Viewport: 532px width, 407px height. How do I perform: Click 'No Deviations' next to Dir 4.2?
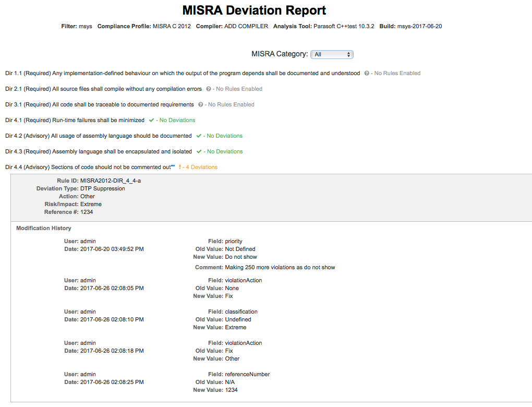225,136
